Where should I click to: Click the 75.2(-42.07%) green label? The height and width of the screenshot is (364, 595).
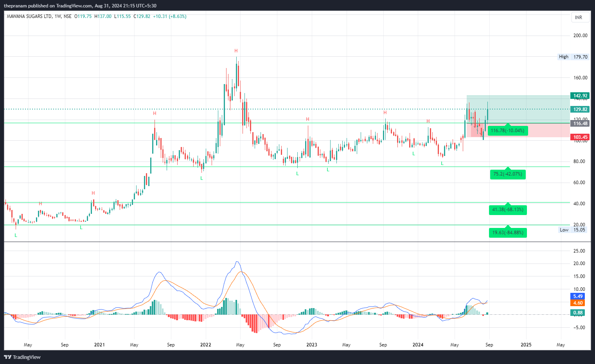coord(508,174)
